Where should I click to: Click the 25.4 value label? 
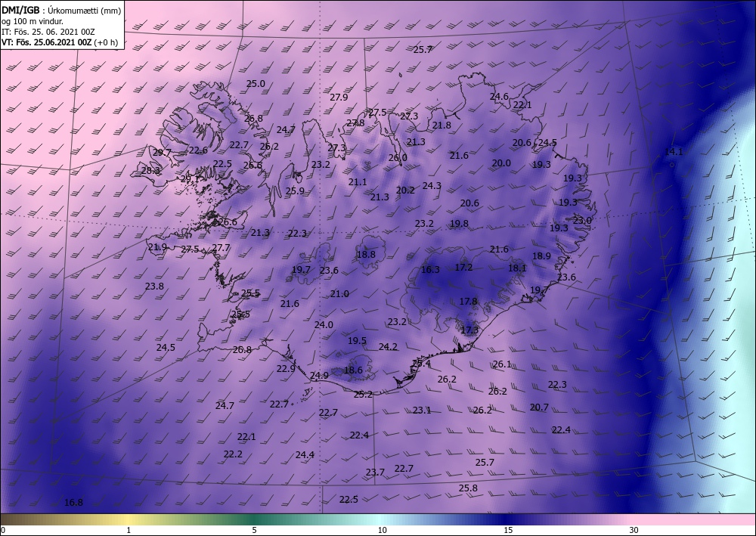pos(421,363)
